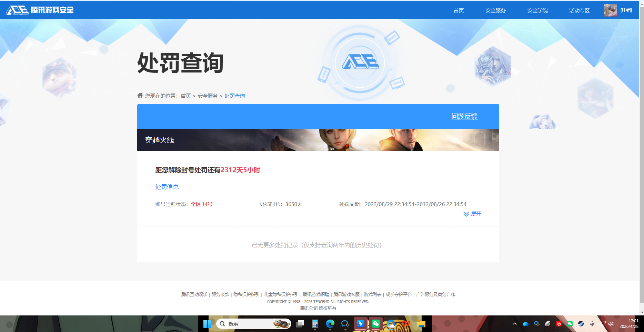The image size is (644, 332).
Task: Click the user avatar in the top navigation
Action: point(610,10)
